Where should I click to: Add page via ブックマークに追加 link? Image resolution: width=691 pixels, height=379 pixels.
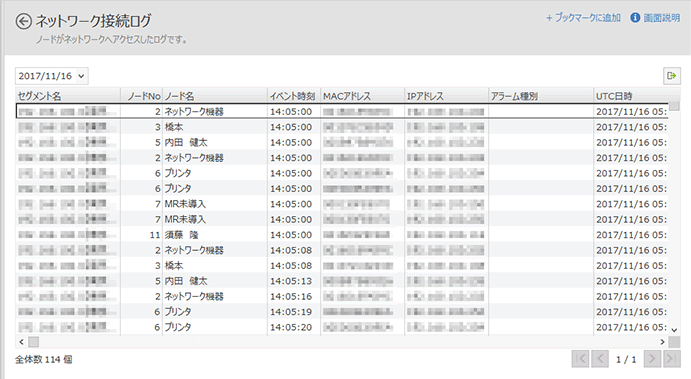click(x=583, y=18)
